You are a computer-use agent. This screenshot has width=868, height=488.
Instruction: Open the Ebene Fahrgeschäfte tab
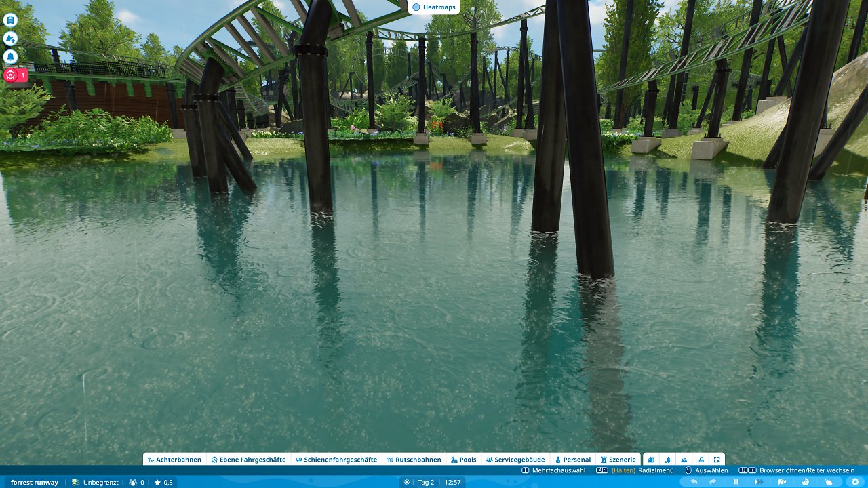point(248,460)
